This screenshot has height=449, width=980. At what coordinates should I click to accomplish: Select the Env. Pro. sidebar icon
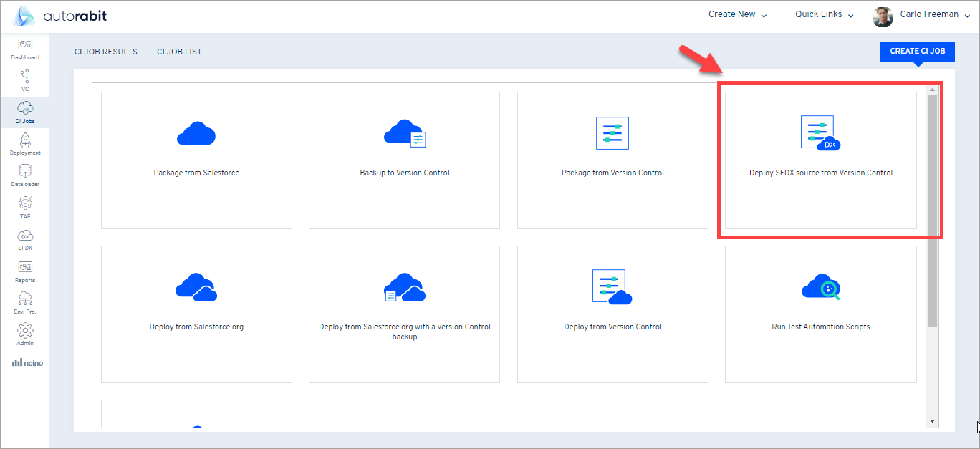coord(25,302)
